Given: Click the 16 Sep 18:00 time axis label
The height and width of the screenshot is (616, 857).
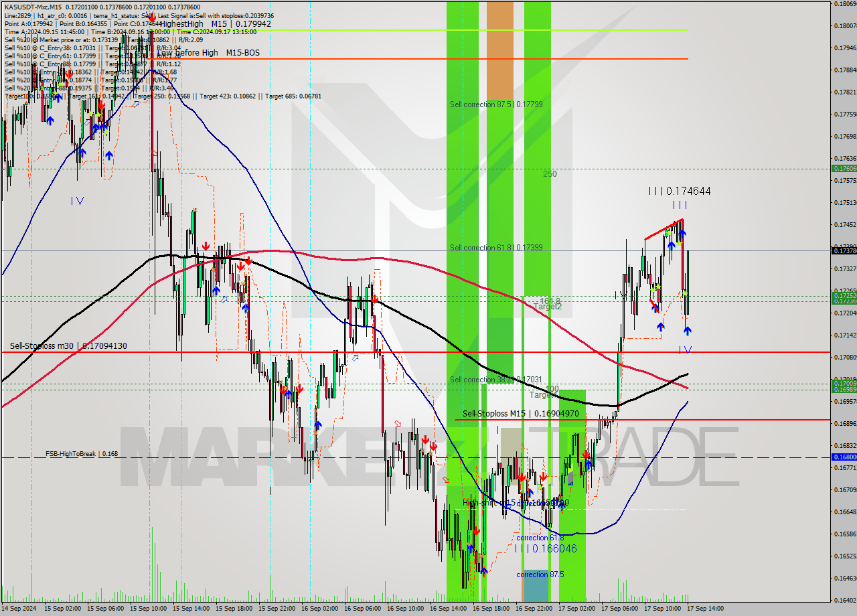Looking at the screenshot, I should tap(492, 609).
